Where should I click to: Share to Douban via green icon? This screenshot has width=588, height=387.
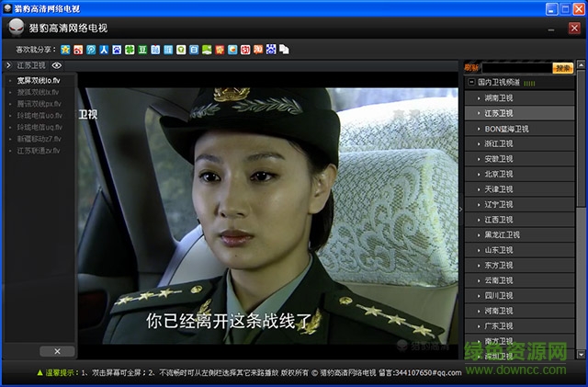[142, 49]
